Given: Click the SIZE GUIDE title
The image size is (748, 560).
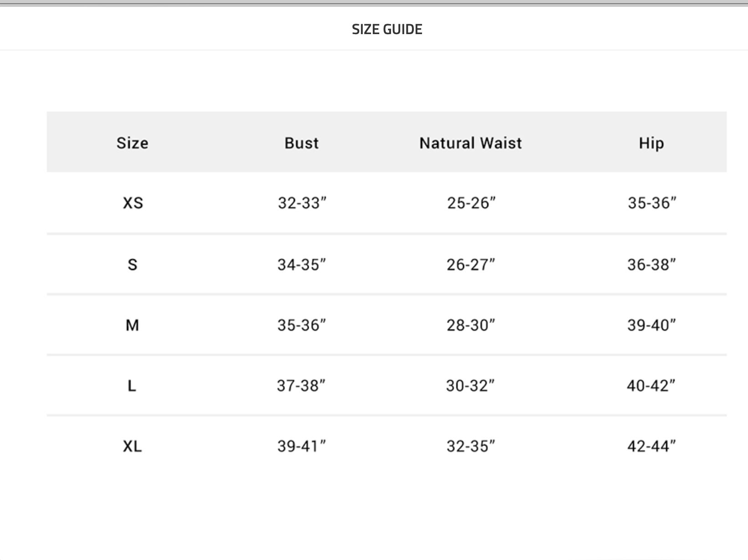Looking at the screenshot, I should pos(387,30).
